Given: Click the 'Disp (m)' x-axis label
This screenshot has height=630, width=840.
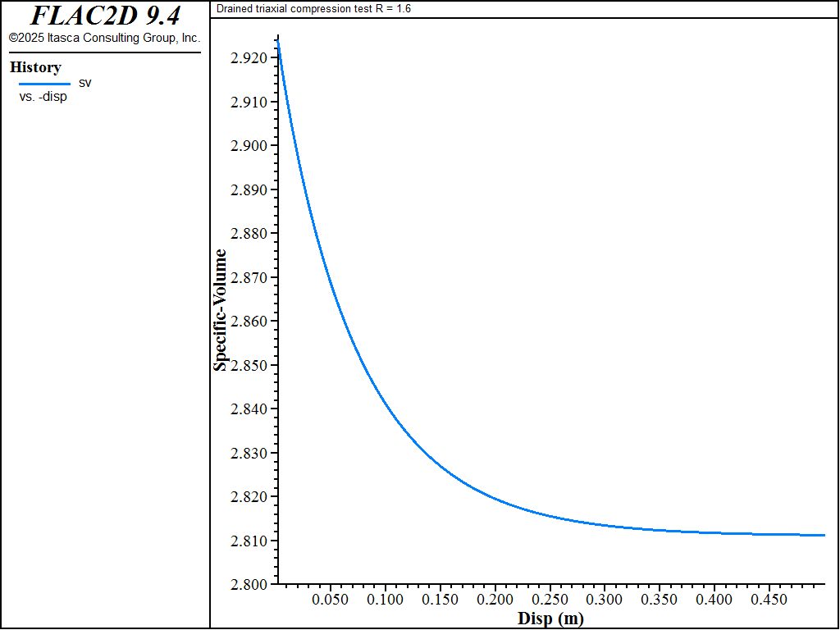Looking at the screenshot, I should pyautogui.click(x=550, y=619).
